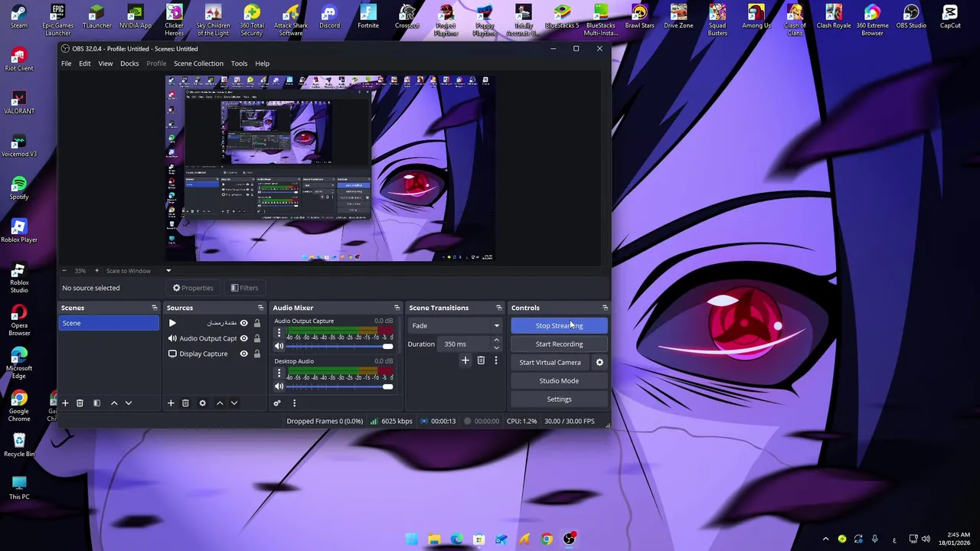Open the Scene Collection menu
980x551 pixels.
click(x=198, y=64)
